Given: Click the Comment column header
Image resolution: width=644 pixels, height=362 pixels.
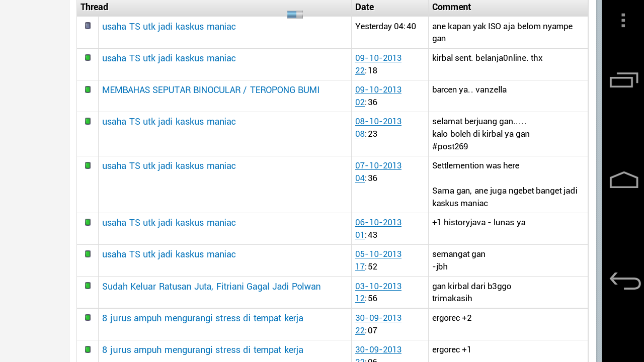Looking at the screenshot, I should tap(508, 8).
